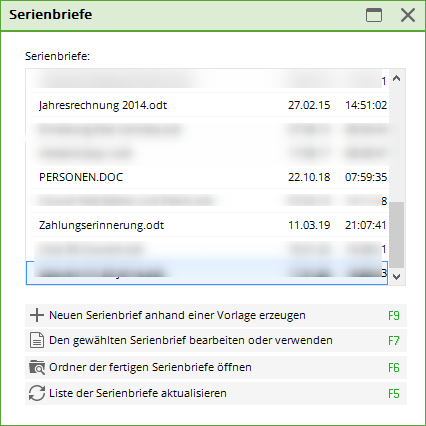This screenshot has height=426, width=426.
Task: Select Zahlungserinnerung.odt in the list
Action: click(x=210, y=225)
